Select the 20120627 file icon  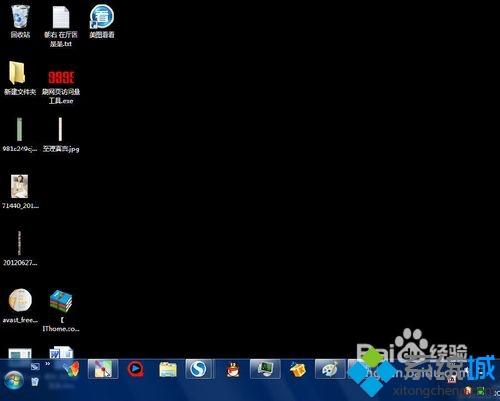pyautogui.click(x=20, y=248)
